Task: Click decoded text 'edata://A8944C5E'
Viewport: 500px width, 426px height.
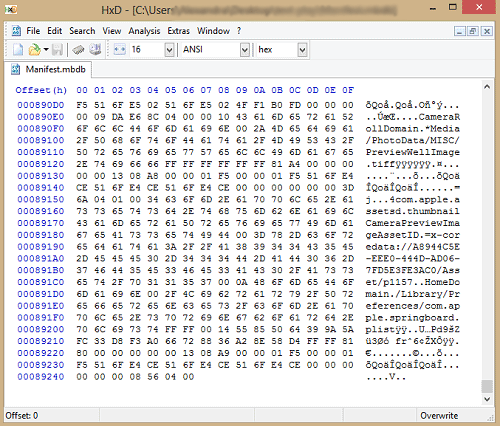Action: (413, 247)
